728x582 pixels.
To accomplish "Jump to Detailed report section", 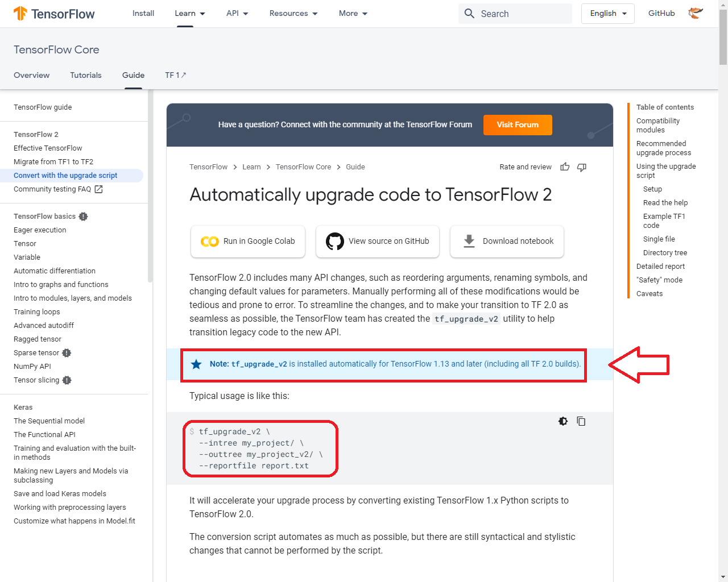I will point(660,267).
